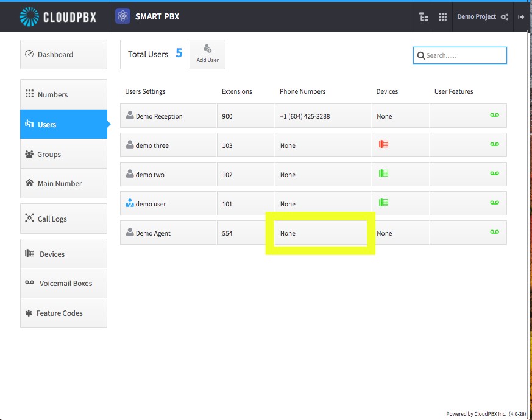Click phone number +1 (604) 425-3288
The width and height of the screenshot is (532, 420).
pyautogui.click(x=305, y=116)
